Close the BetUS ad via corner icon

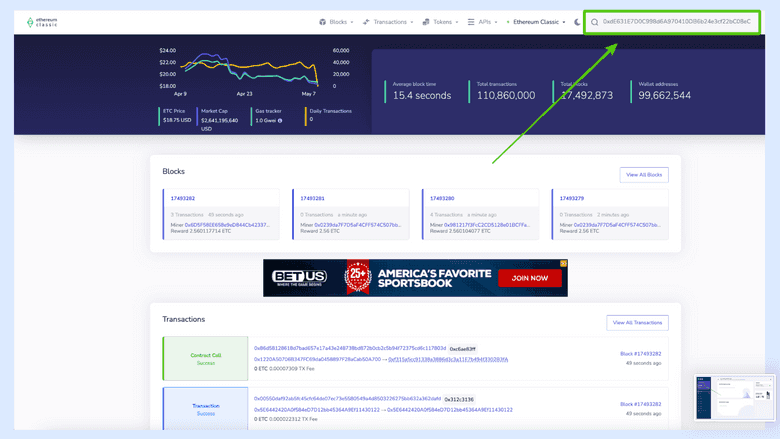click(563, 264)
